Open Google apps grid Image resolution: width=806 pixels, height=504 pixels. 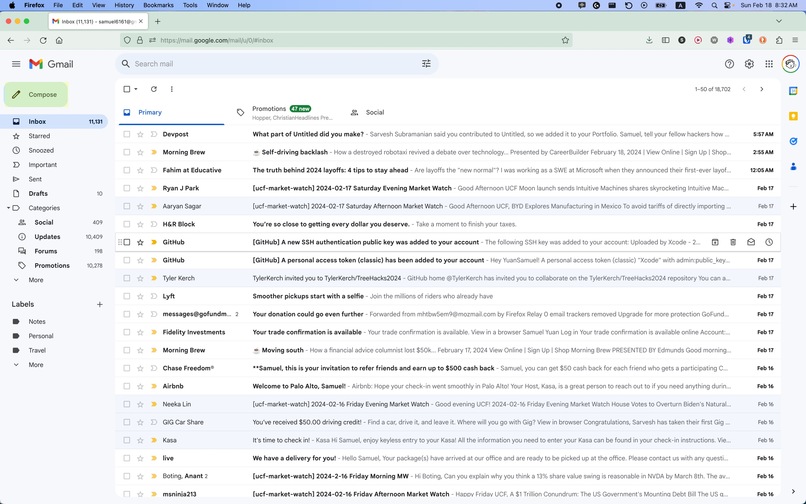pos(768,64)
